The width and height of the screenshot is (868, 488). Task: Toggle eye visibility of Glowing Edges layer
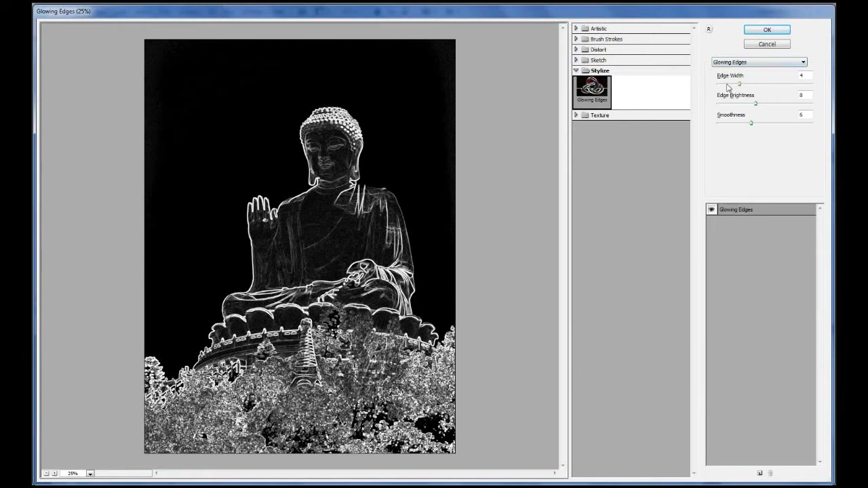(x=711, y=209)
